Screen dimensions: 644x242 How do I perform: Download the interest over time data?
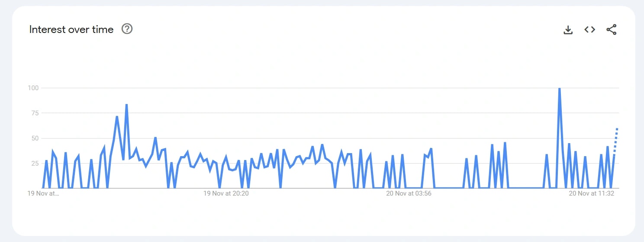point(568,29)
